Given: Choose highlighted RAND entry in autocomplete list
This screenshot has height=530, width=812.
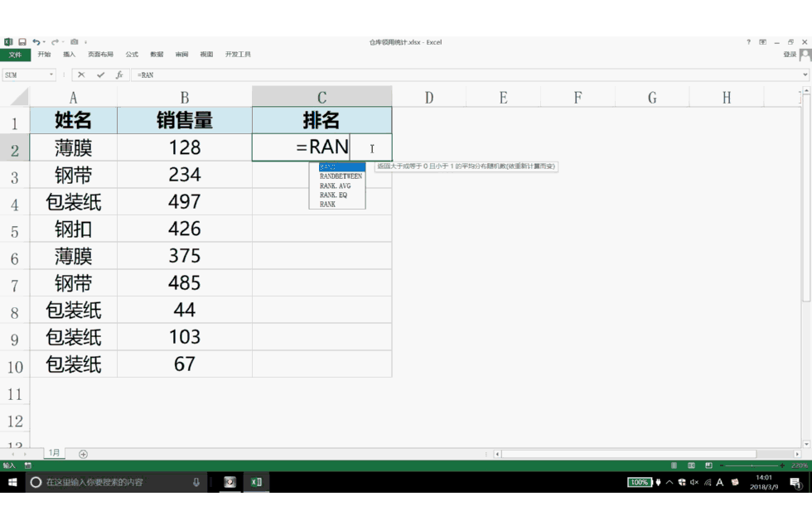Looking at the screenshot, I should coord(341,167).
